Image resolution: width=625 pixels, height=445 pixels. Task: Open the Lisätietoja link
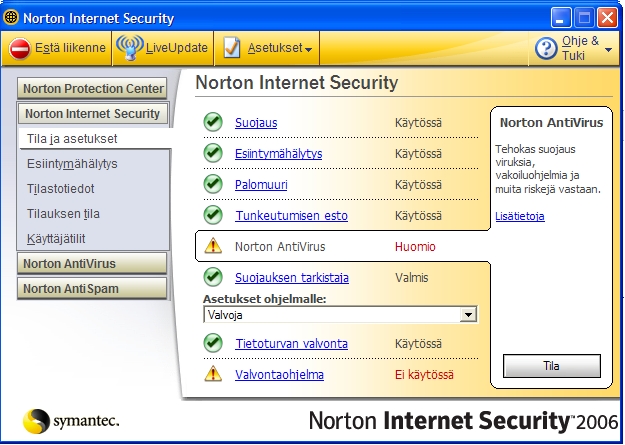click(x=520, y=216)
